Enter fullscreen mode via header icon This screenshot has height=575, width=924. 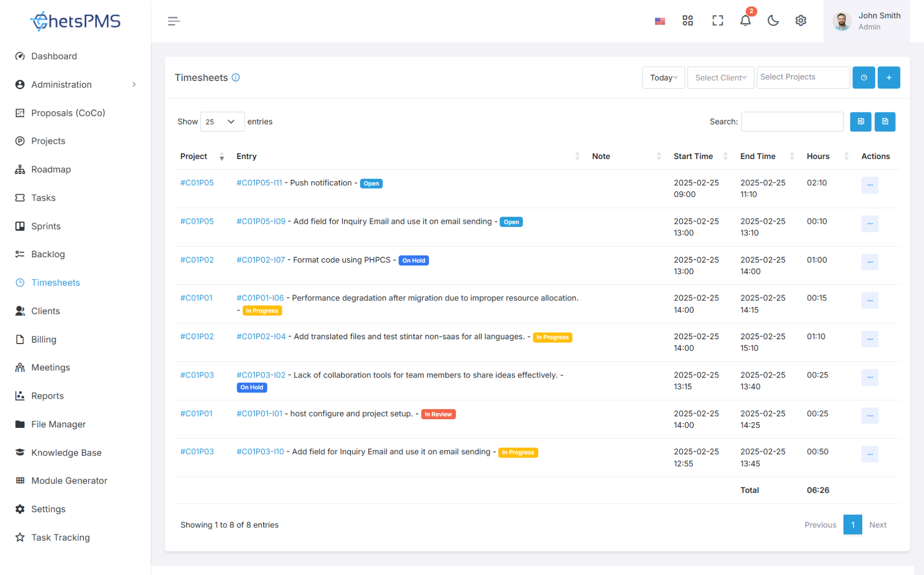pos(717,21)
